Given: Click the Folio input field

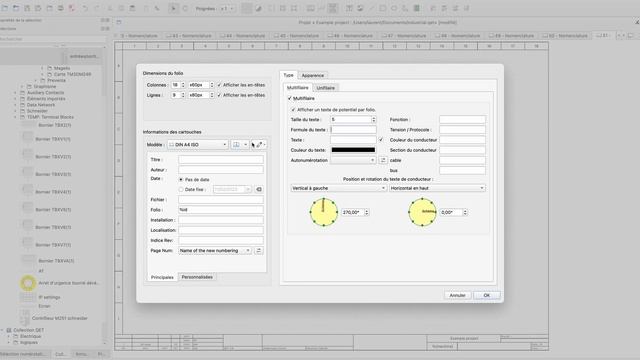Looking at the screenshot, I should point(221,210).
